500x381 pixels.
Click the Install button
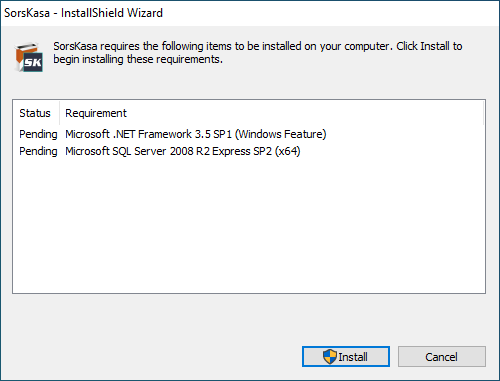tap(346, 356)
